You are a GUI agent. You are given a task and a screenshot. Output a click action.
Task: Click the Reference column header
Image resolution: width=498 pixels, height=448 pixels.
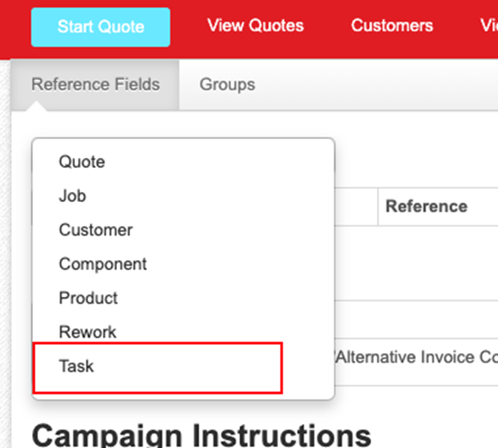426,206
